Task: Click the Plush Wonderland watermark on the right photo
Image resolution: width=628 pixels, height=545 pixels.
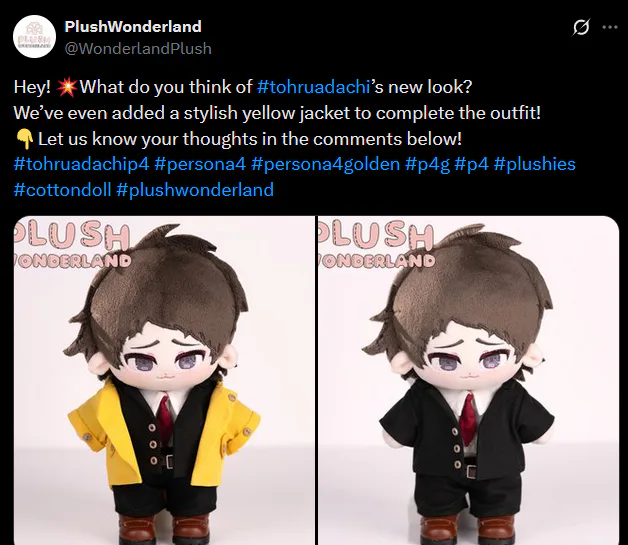Action: [376, 245]
